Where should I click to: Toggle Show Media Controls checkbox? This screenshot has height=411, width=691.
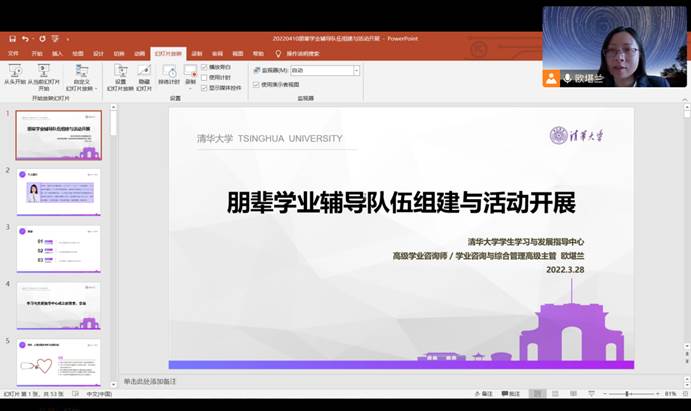(204, 88)
